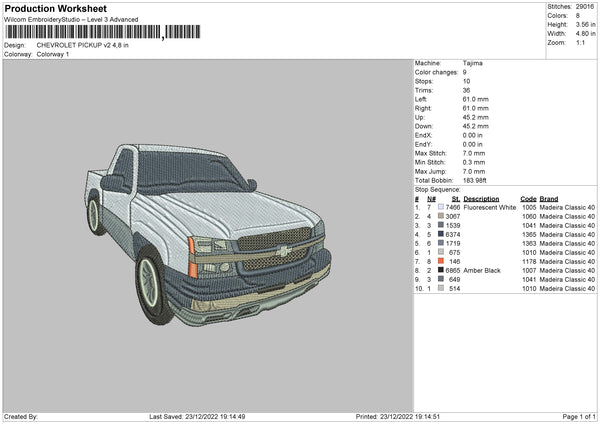Image resolution: width=600 pixels, height=424 pixels.
Task: Click the Chevrolet pickup embroidery design preview
Action: tap(208, 235)
